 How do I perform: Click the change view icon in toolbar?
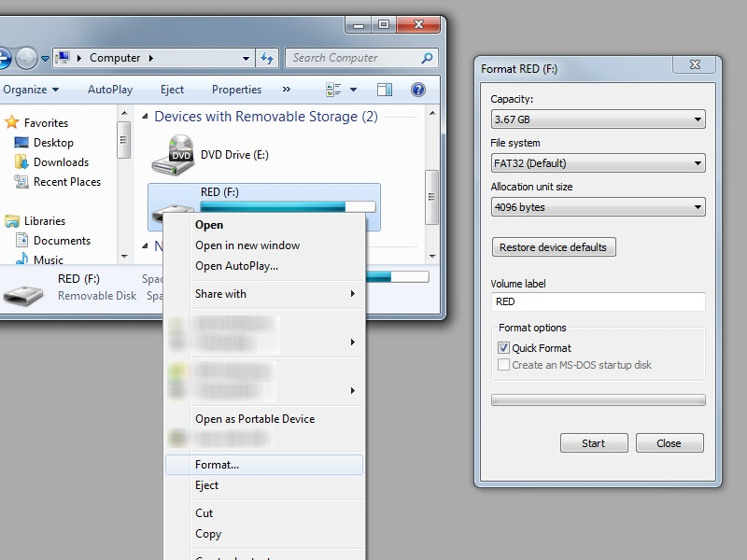[x=333, y=90]
